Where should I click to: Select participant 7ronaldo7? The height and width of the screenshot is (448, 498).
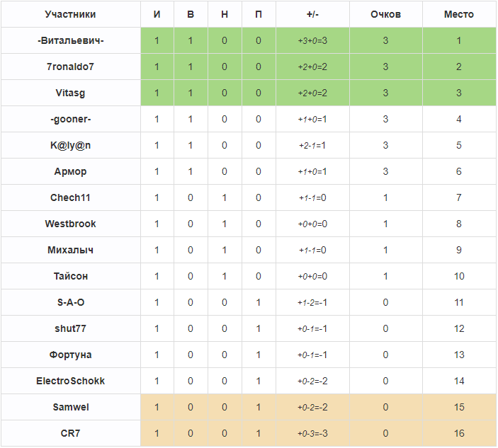70,67
